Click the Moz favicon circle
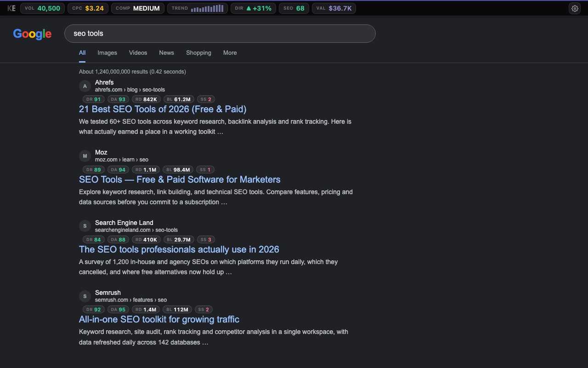The width and height of the screenshot is (588, 368). pyautogui.click(x=85, y=156)
